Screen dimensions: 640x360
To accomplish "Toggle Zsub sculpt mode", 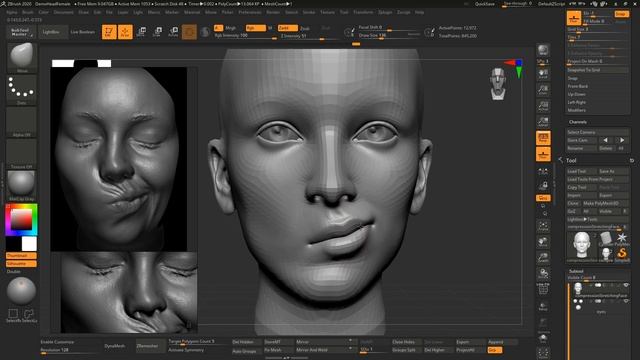I will tap(305, 29).
